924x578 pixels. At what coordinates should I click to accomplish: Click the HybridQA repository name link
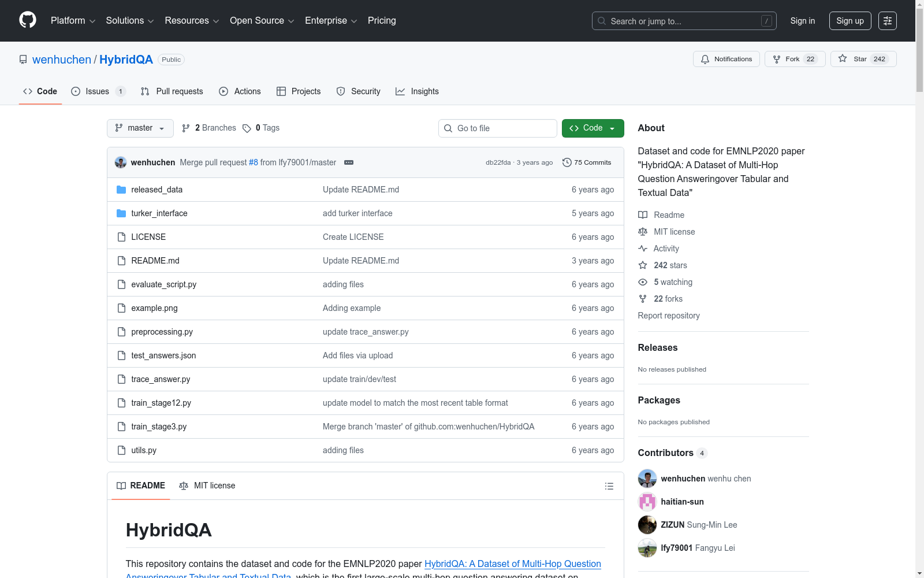(x=126, y=60)
